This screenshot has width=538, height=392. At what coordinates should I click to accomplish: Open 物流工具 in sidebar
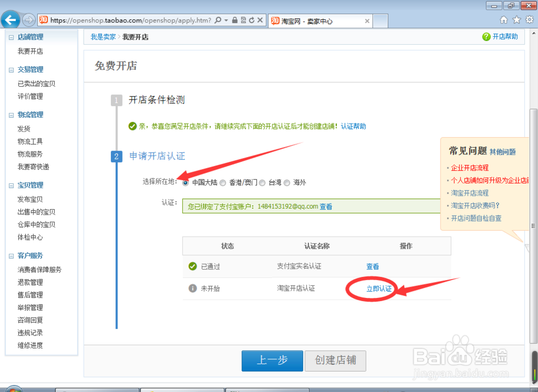[x=30, y=141]
